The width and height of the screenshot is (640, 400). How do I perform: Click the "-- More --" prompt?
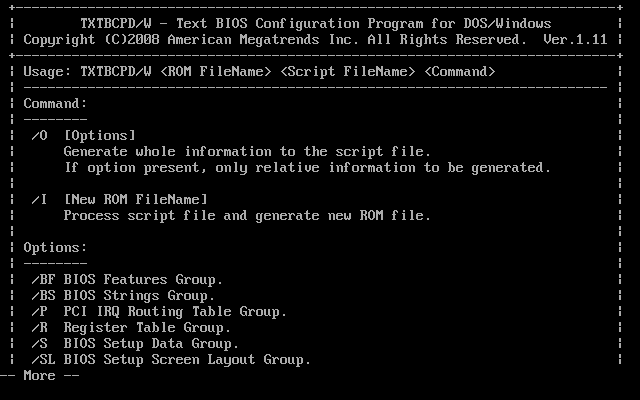point(40,376)
